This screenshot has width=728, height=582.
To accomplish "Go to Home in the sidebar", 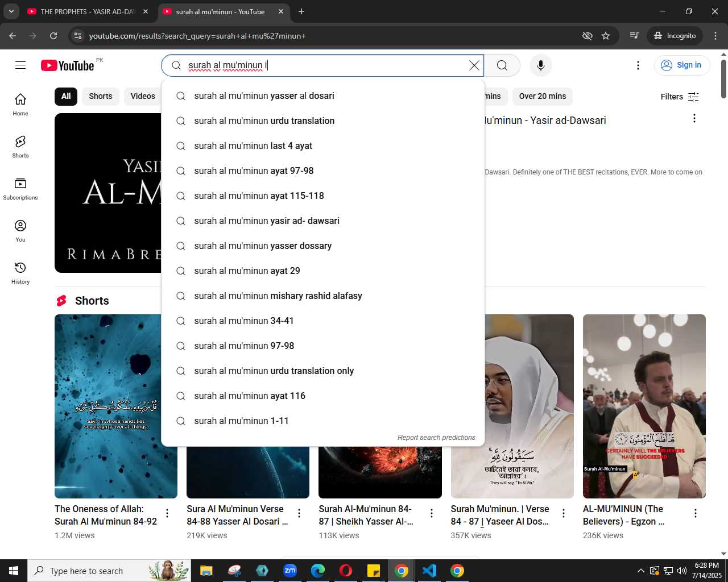I will (x=20, y=105).
